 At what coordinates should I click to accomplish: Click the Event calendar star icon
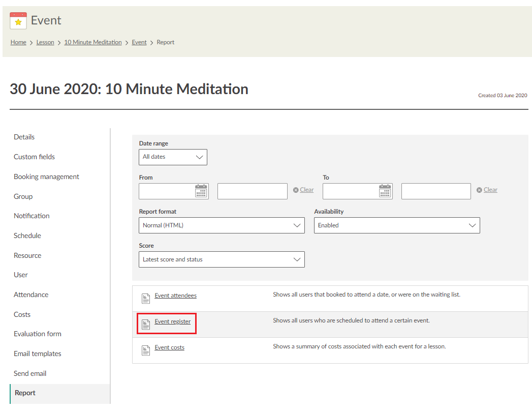tap(18, 21)
